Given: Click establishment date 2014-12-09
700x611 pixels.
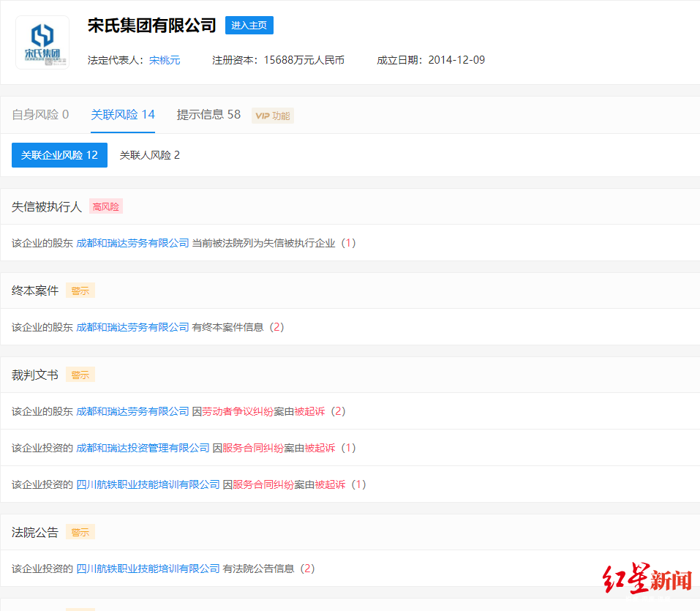Looking at the screenshot, I should click(456, 60).
